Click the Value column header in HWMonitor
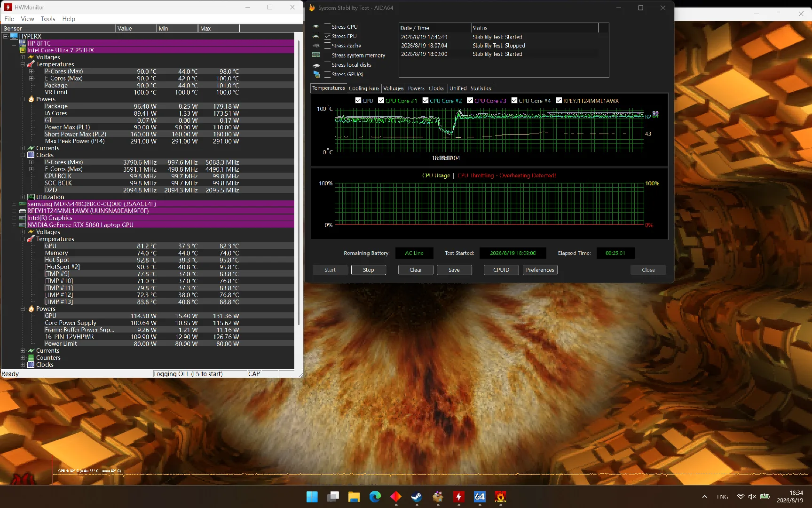This screenshot has width=812, height=508. coord(136,29)
